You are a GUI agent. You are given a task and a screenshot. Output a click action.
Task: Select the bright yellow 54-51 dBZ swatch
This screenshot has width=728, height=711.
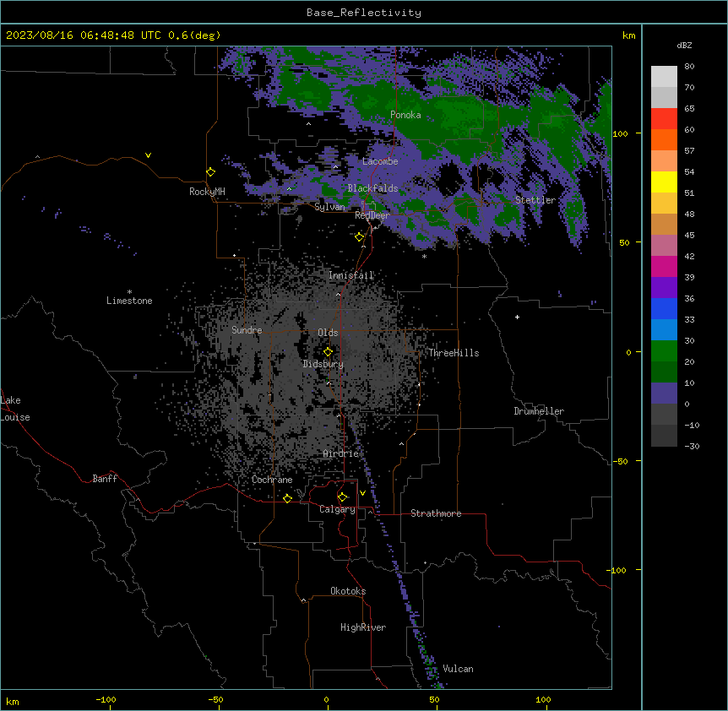tap(664, 182)
